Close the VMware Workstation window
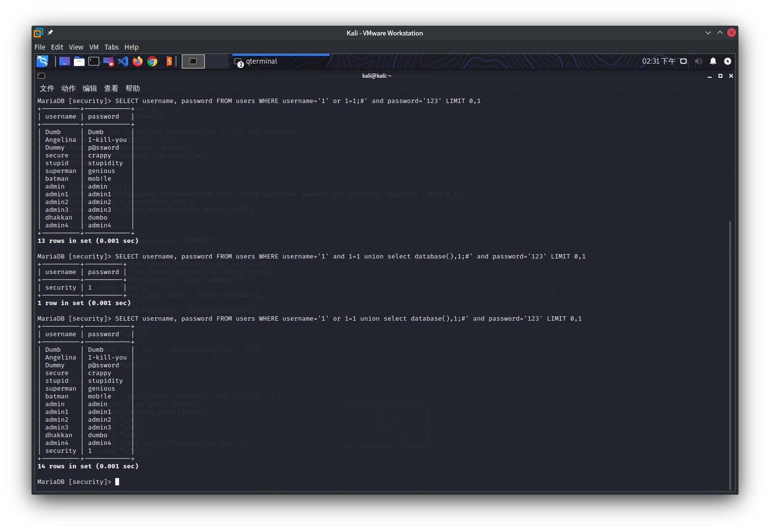 click(x=732, y=33)
